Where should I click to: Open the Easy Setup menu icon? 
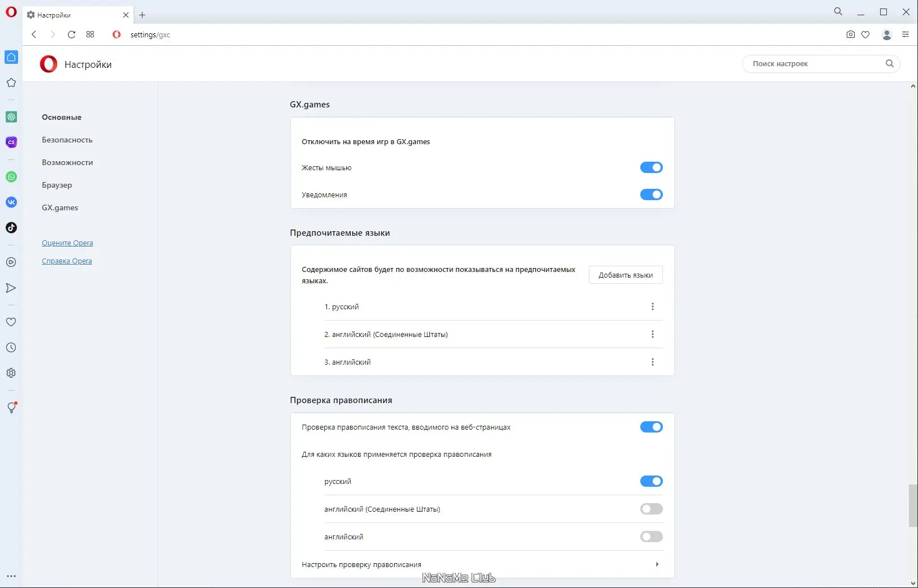[x=905, y=34]
